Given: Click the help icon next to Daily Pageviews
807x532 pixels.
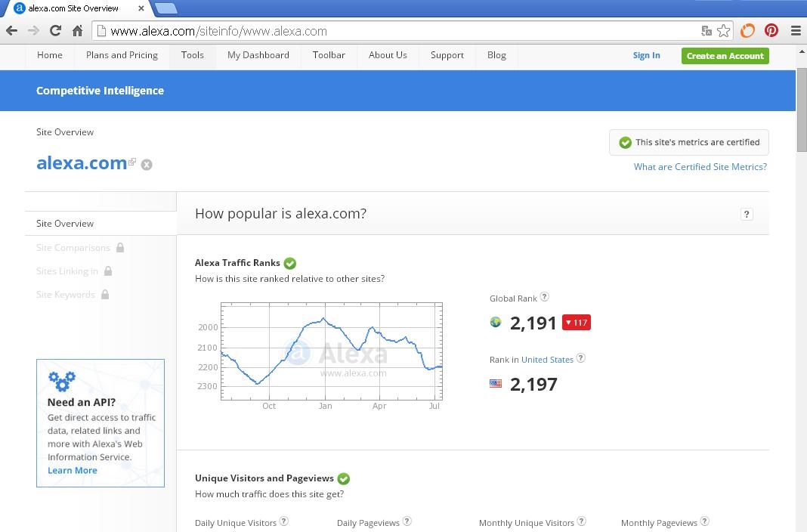Looking at the screenshot, I should tap(407, 521).
